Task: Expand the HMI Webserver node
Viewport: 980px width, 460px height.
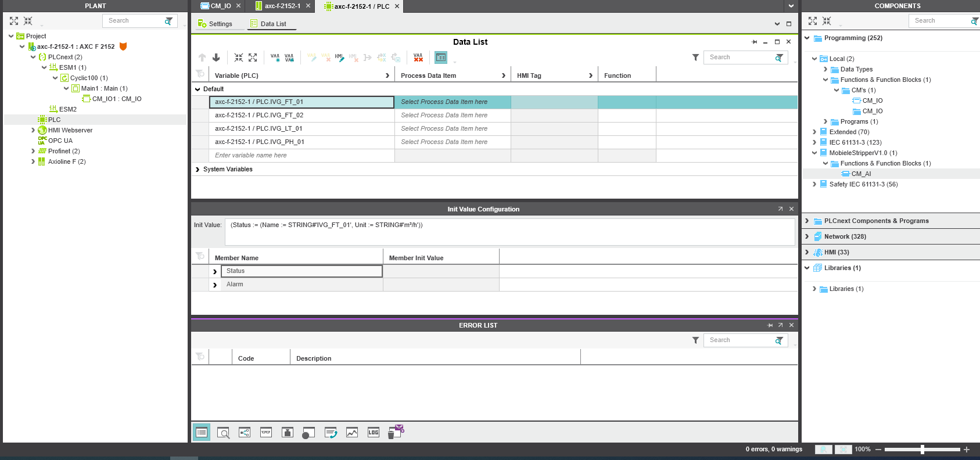Action: 33,130
